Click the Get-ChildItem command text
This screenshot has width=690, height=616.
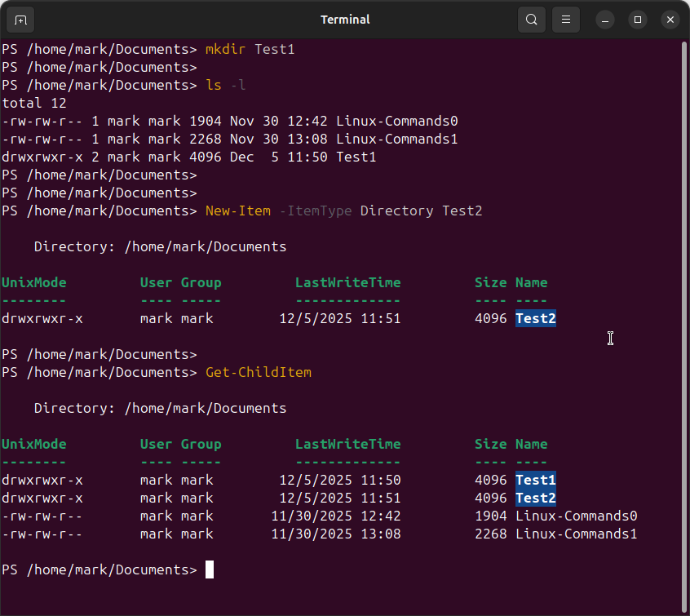258,372
